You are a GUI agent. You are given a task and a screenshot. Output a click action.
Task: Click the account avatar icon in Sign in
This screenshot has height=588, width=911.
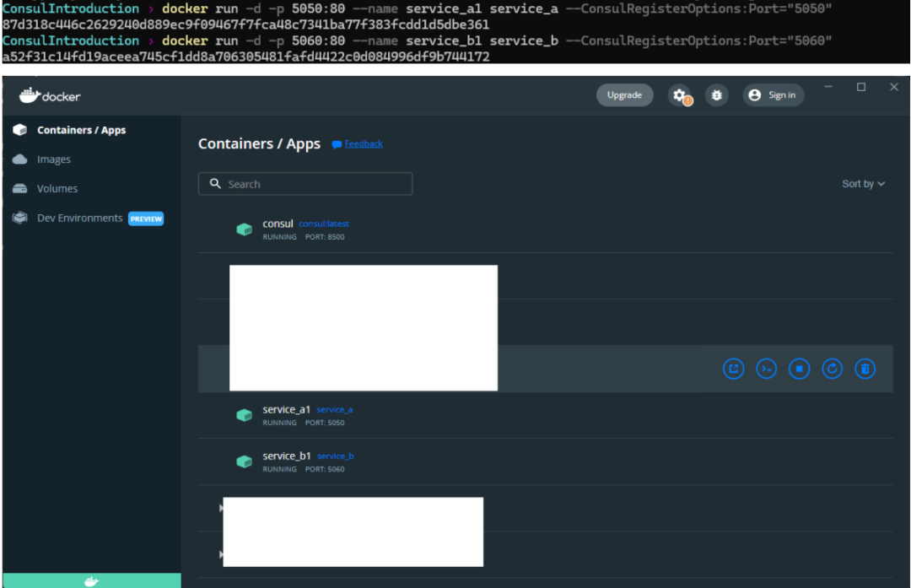pos(755,95)
